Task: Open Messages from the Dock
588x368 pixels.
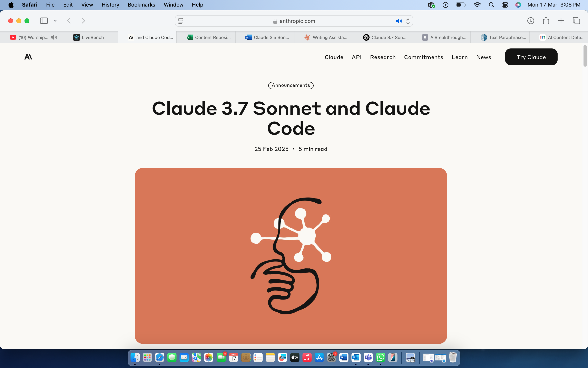Action: click(x=172, y=358)
